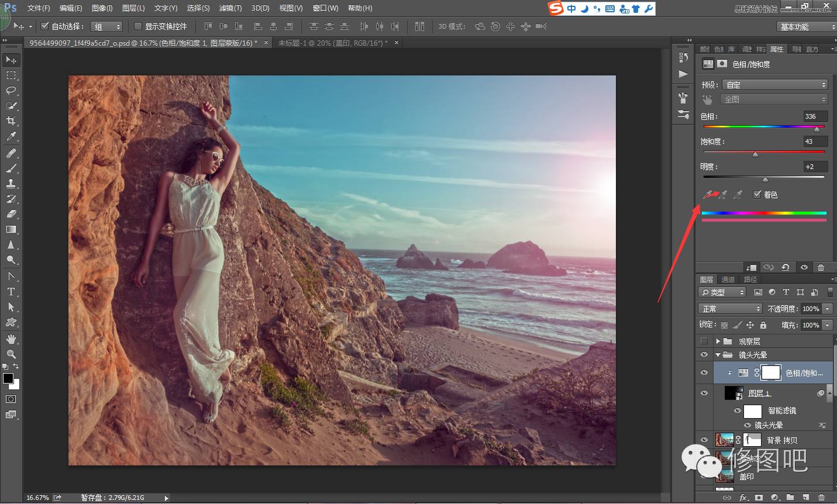Image resolution: width=837 pixels, height=504 pixels.
Task: Adjust the 色相 hue slider handle
Action: coord(817,129)
